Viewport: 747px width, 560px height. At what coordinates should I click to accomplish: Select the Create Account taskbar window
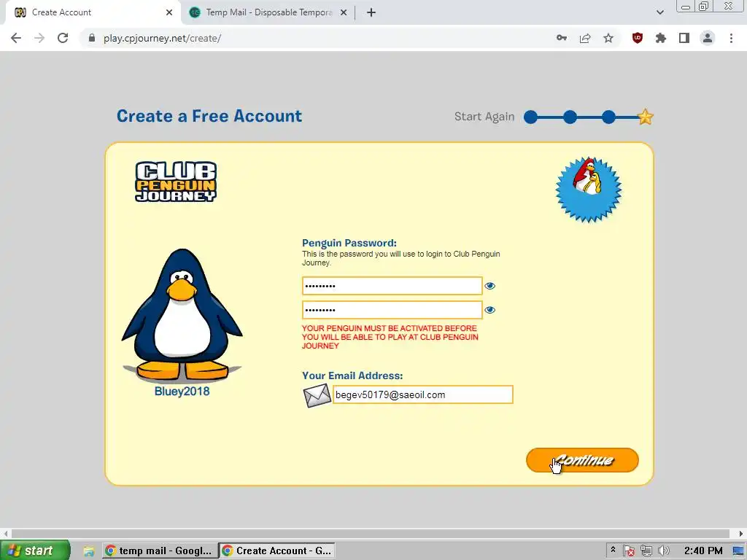[x=278, y=551]
